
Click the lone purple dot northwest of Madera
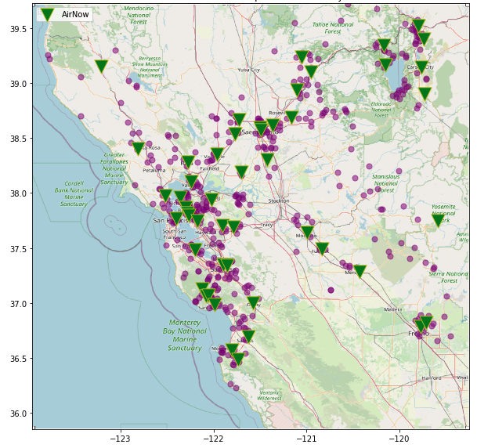tap(331, 290)
